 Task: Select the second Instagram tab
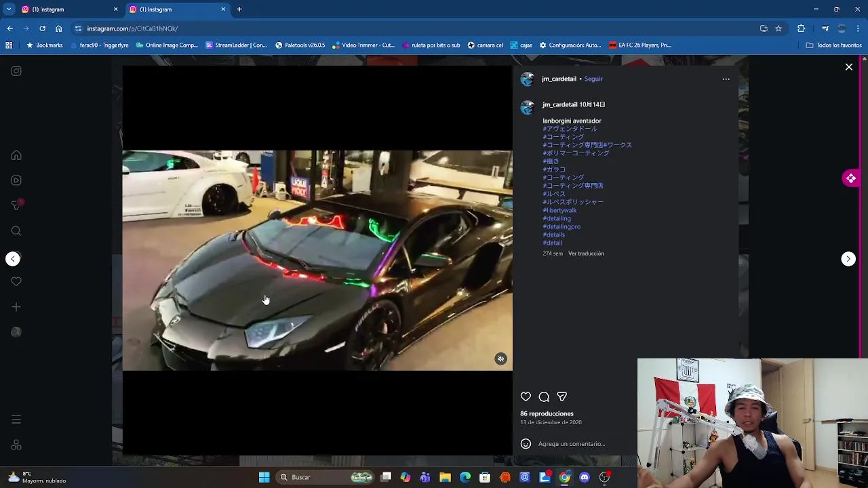176,9
